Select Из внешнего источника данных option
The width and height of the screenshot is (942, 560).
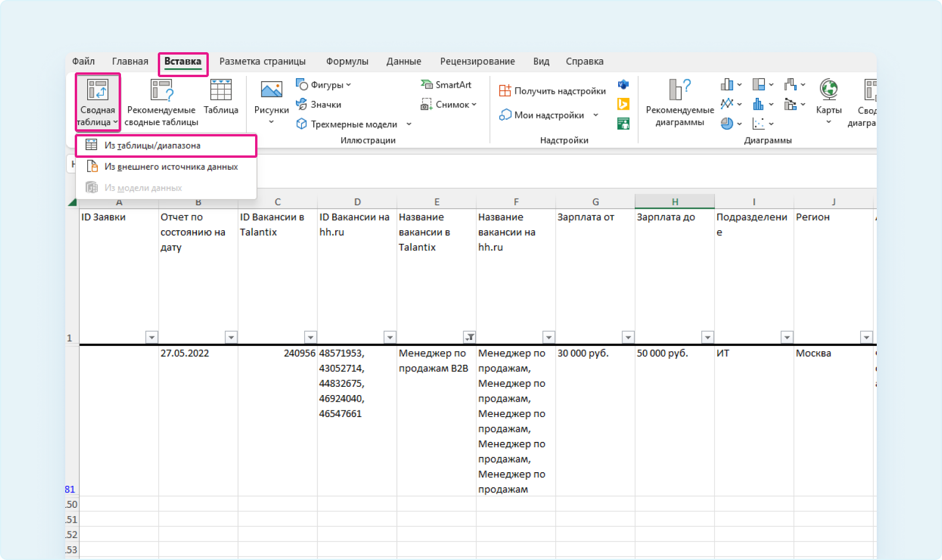point(171,167)
